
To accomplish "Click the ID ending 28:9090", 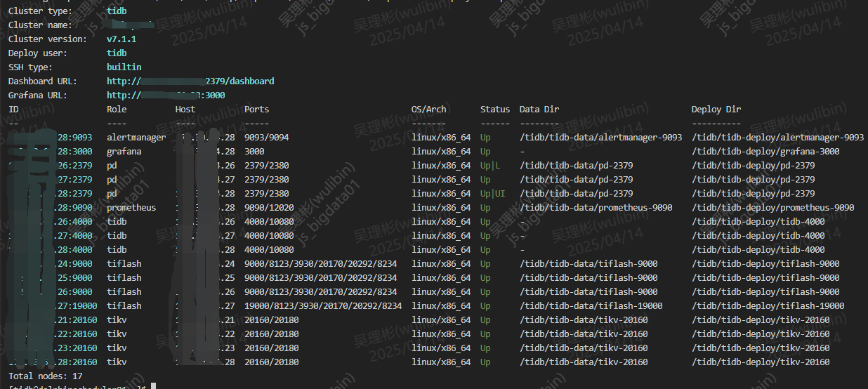I will point(51,208).
